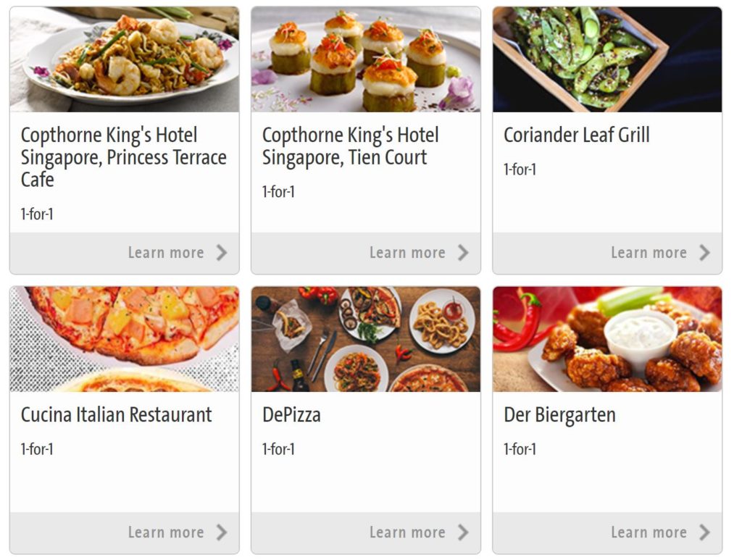Click chevron arrow on Princess Terrace Cafe card
This screenshot has width=742, height=560.
click(222, 253)
